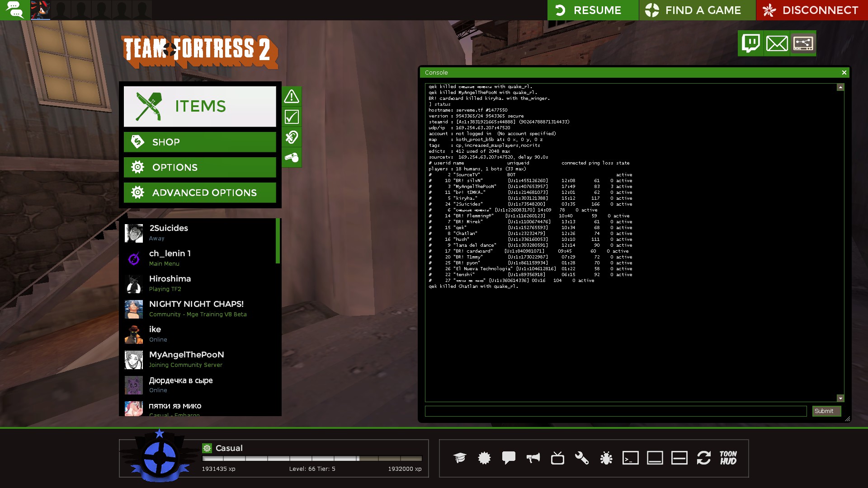Open the console icon in bottom toolbar
This screenshot has height=488, width=868.
630,458
